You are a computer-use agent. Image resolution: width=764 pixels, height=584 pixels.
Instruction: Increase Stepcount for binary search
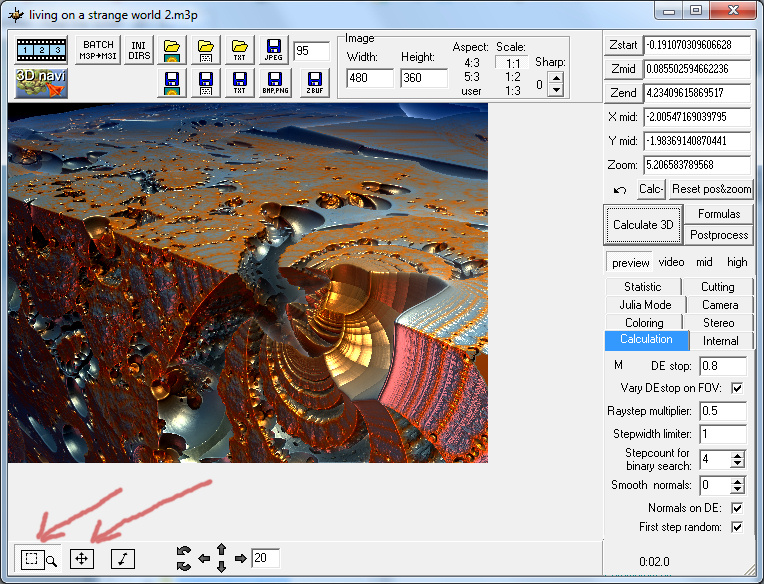738,455
